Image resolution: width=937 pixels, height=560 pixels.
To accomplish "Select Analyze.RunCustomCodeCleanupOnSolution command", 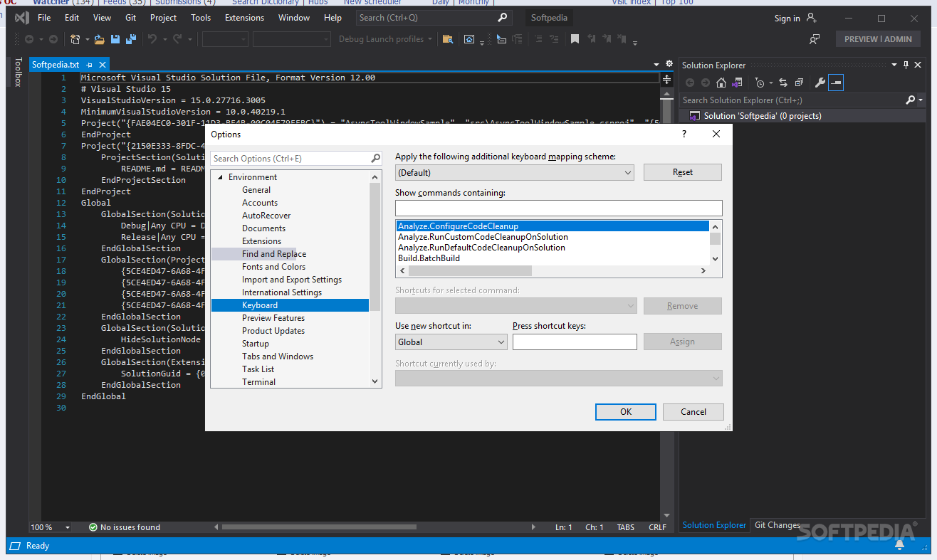I will 483,237.
